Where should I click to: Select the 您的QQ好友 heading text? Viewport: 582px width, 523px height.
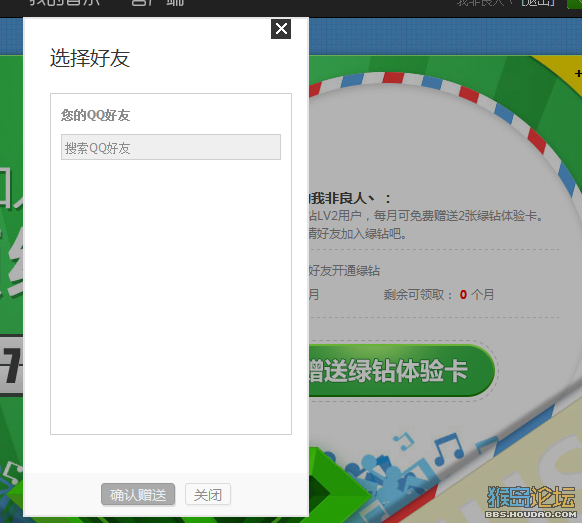[x=96, y=115]
